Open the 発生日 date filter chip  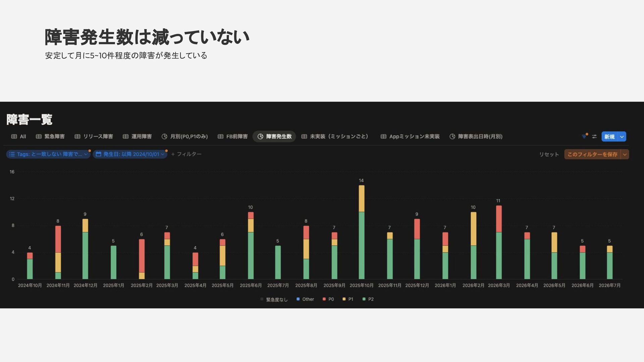tap(130, 154)
